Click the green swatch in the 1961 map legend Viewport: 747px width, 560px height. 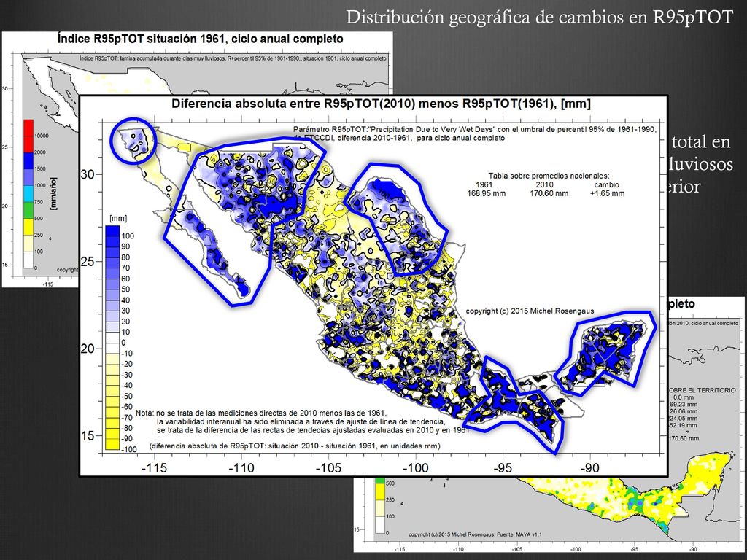pos(28,211)
